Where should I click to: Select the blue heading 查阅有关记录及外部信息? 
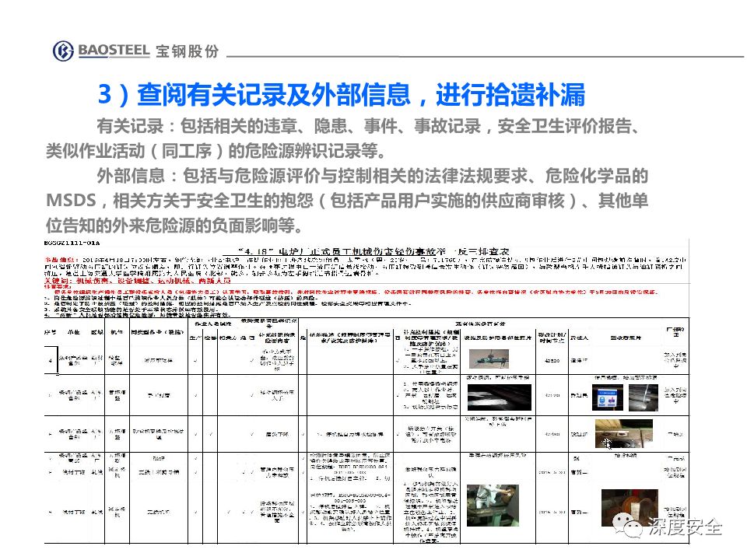(x=273, y=95)
